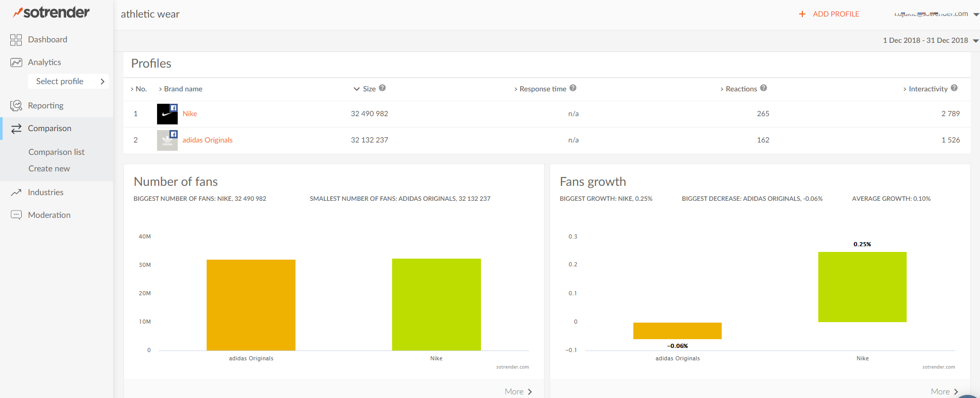Click More under Number of fans
980x398 pixels.
(x=518, y=392)
